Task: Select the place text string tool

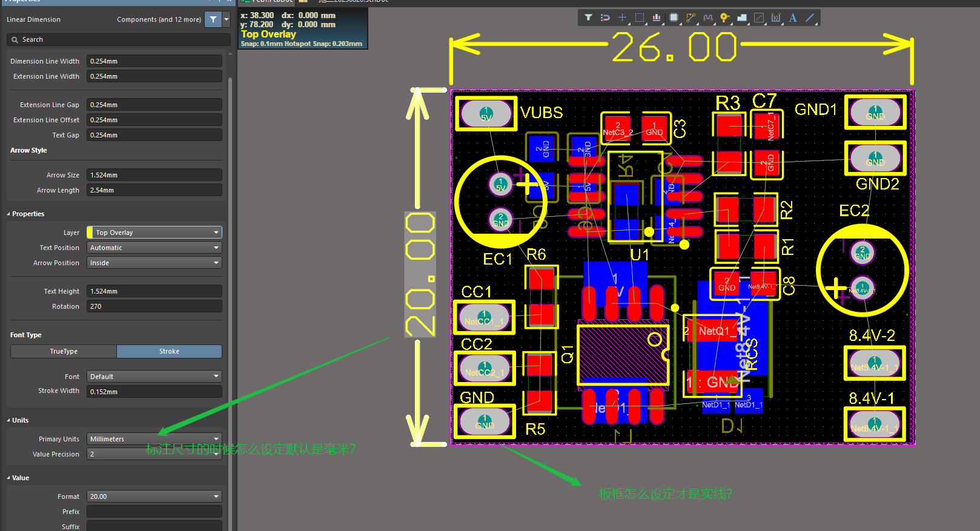Action: point(793,18)
